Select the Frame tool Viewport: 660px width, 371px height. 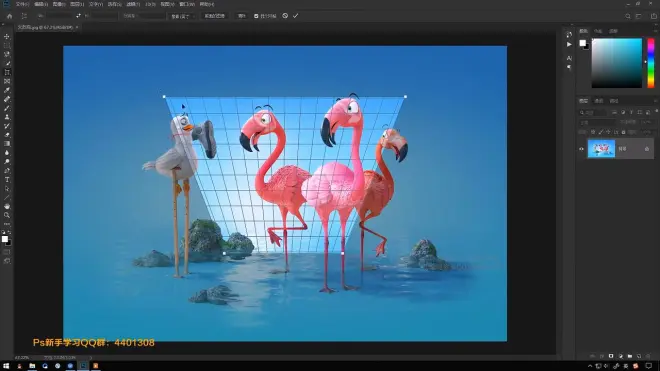(7, 81)
